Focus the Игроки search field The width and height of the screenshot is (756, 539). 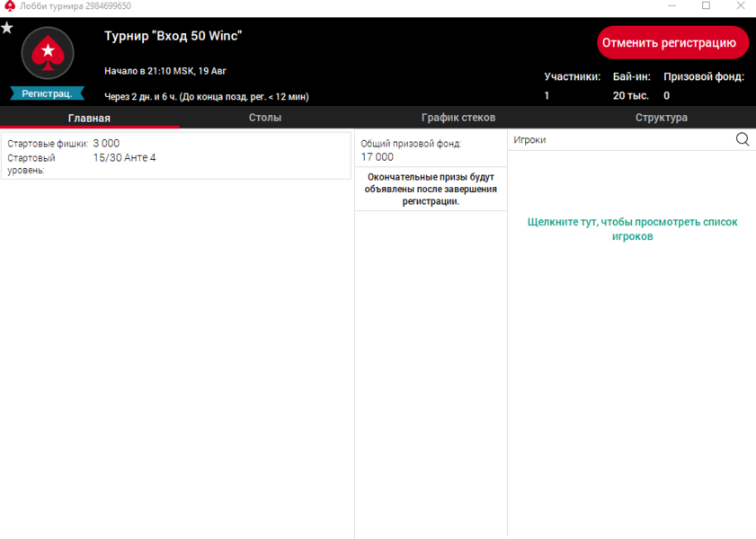click(620, 140)
